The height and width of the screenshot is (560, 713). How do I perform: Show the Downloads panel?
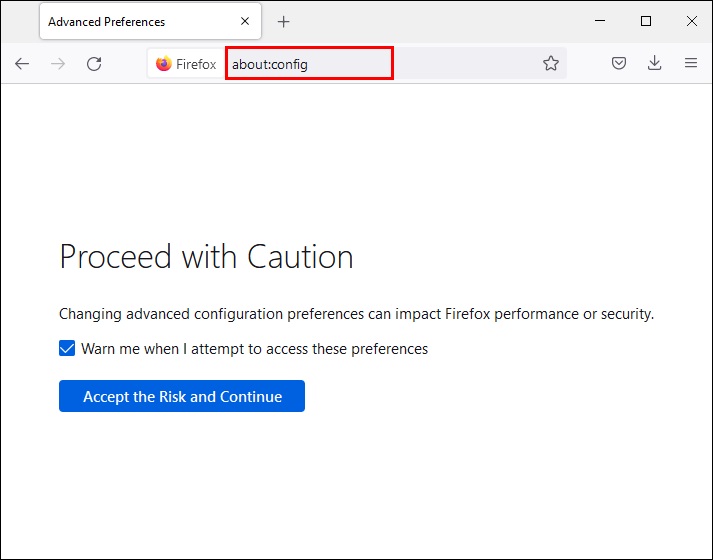pyautogui.click(x=655, y=64)
